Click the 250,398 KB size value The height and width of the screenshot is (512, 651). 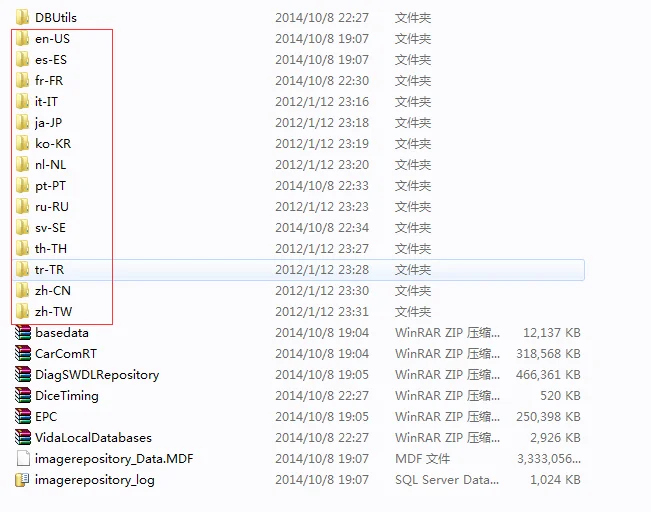pyautogui.click(x=548, y=416)
